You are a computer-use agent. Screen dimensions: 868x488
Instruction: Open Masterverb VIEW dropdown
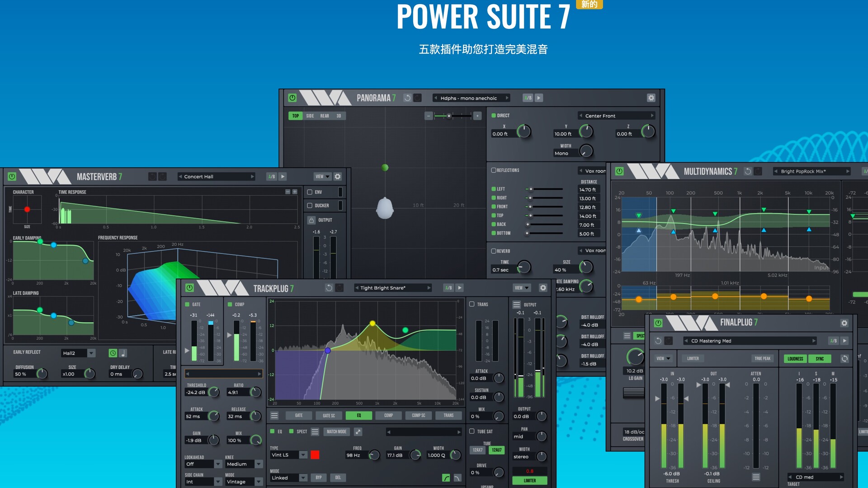(x=322, y=177)
